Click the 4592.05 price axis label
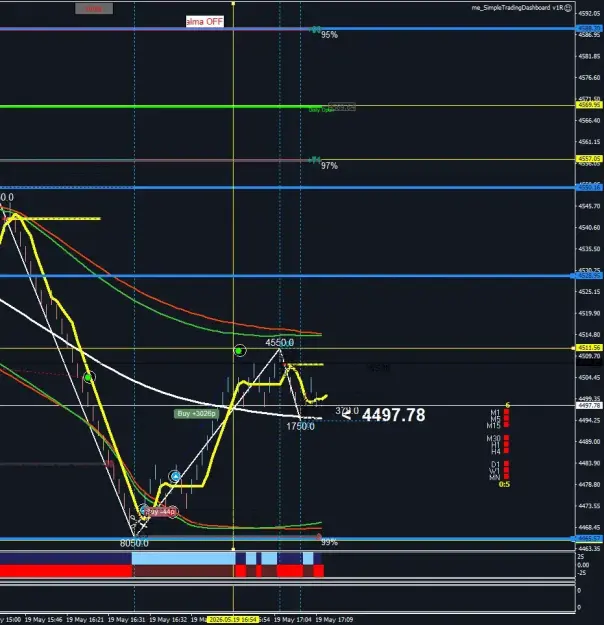 click(x=589, y=14)
